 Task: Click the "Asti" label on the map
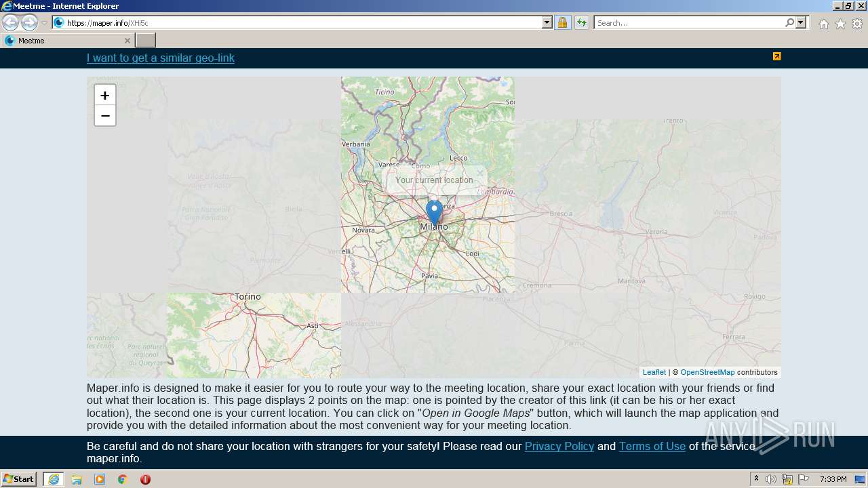tap(313, 325)
